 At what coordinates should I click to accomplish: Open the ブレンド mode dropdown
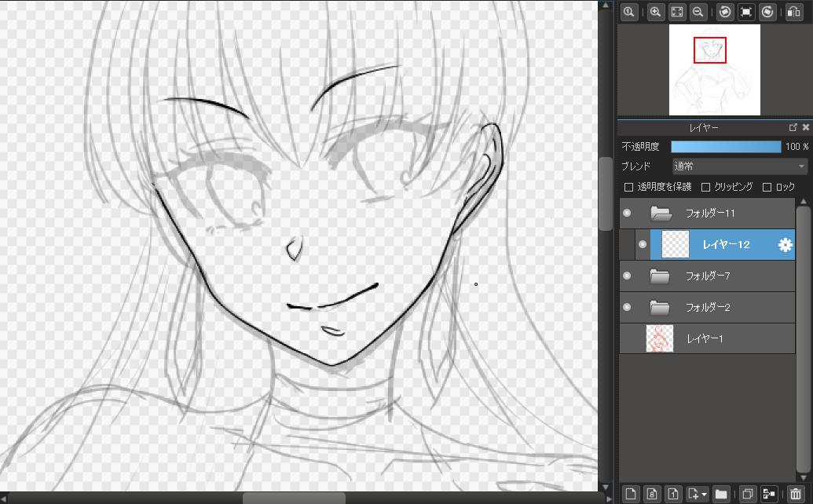coord(739,166)
